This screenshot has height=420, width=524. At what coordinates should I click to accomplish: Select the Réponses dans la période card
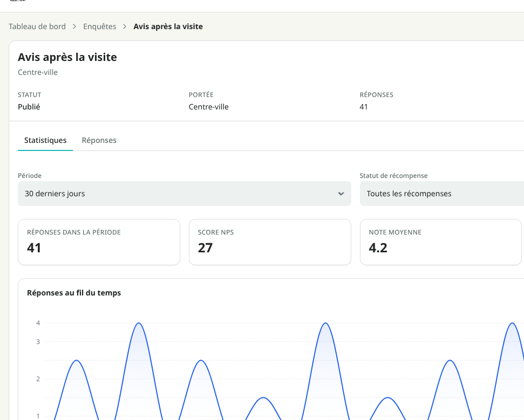(x=99, y=242)
